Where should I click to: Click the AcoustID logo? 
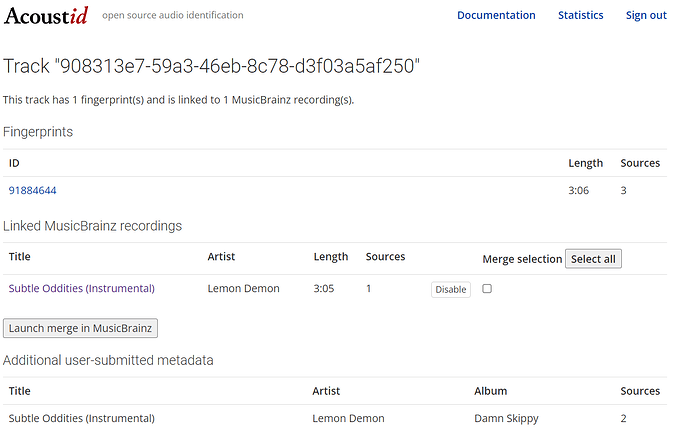(45, 15)
